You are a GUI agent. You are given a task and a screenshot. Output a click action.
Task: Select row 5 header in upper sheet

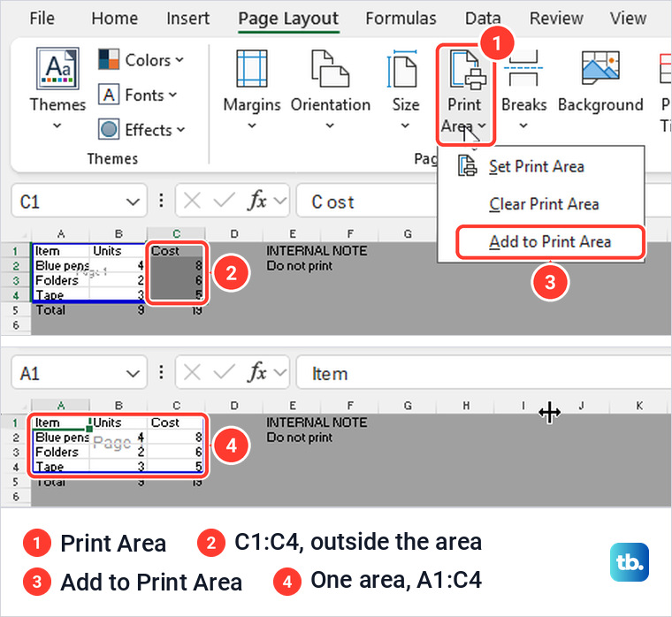click(x=15, y=310)
